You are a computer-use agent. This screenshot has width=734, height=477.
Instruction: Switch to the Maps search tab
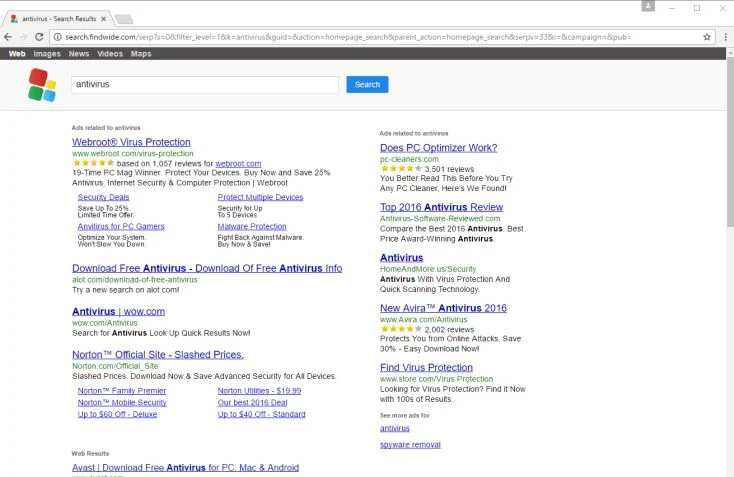(141, 54)
